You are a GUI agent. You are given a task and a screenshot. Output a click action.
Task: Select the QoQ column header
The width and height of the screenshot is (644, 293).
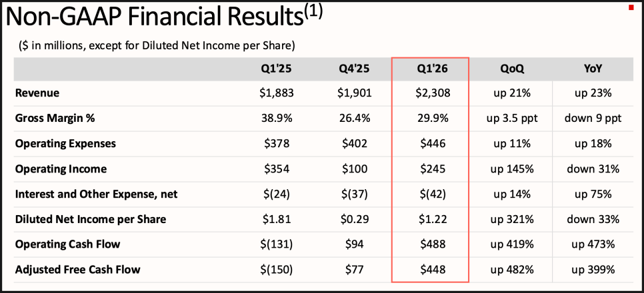point(512,69)
